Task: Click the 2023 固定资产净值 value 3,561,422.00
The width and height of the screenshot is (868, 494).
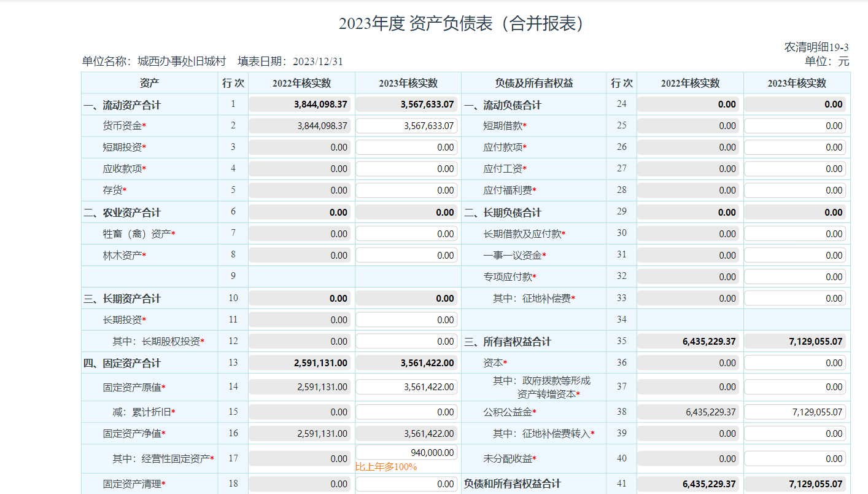Action: pos(406,434)
